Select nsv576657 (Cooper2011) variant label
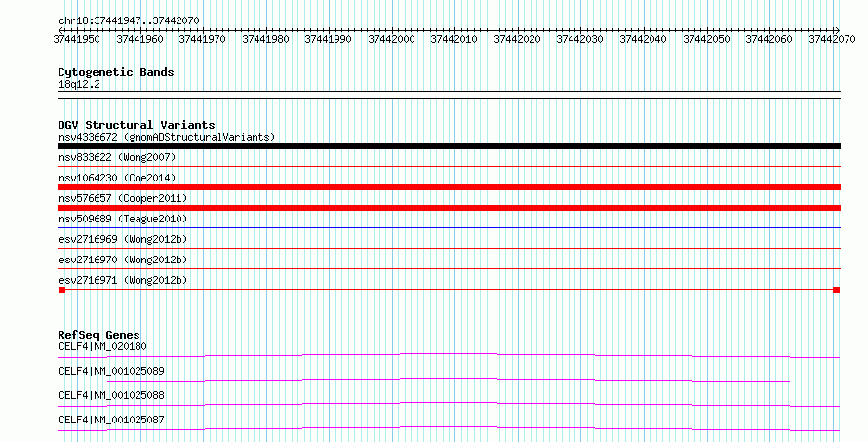Viewport: 868px width, 442px height. point(123,198)
